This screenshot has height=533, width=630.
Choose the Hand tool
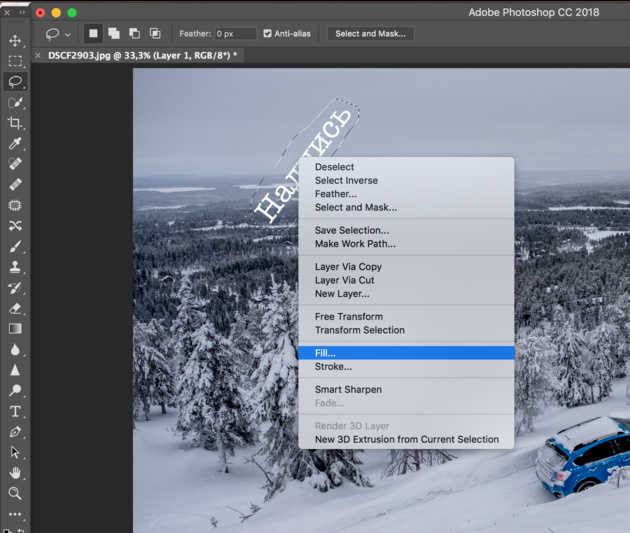click(15, 473)
